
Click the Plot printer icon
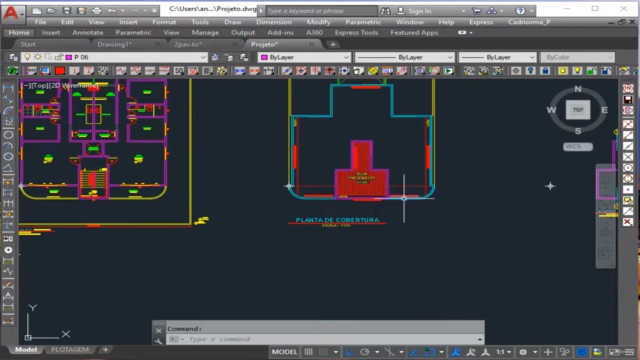tap(97, 11)
